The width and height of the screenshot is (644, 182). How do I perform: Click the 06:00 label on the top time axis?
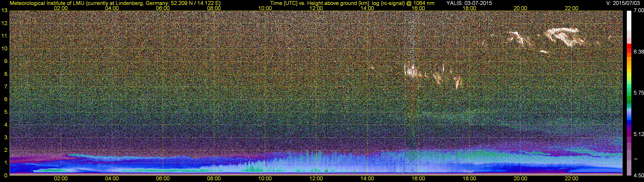click(163, 8)
